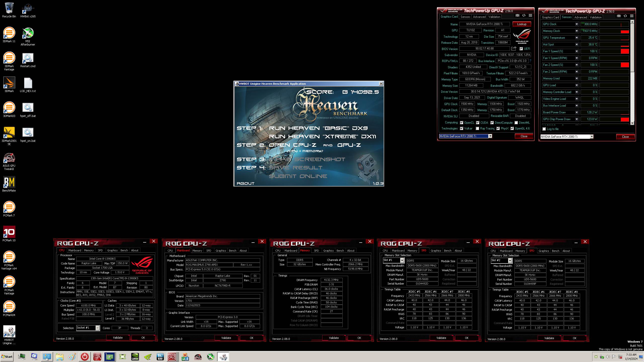Select the LOD_HEX.txt file icon

coord(28,85)
